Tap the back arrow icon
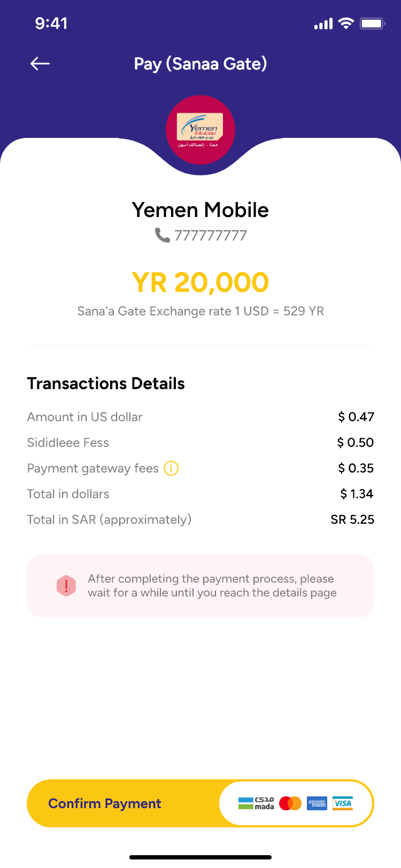This screenshot has height=868, width=401. 40,64
